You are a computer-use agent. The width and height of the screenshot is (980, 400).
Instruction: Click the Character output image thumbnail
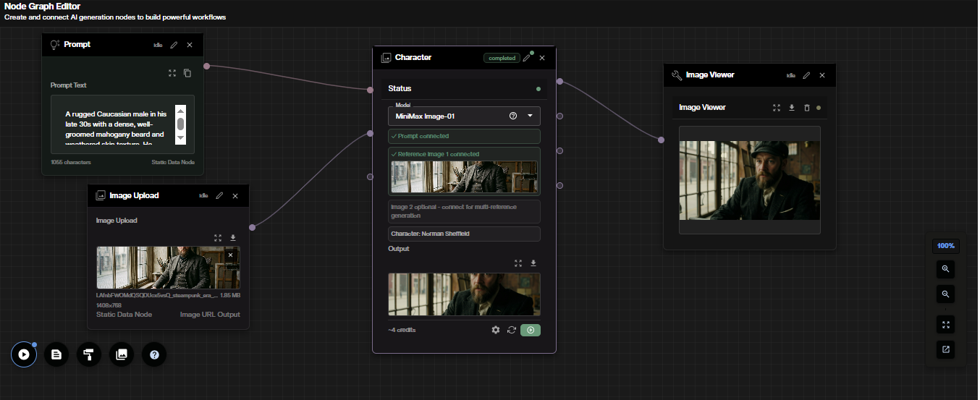pyautogui.click(x=464, y=294)
